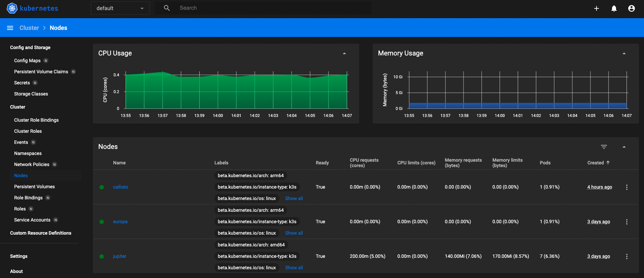This screenshot has width=644, height=278.
Task: Open Custom Resource Definitions
Action: 41,233
